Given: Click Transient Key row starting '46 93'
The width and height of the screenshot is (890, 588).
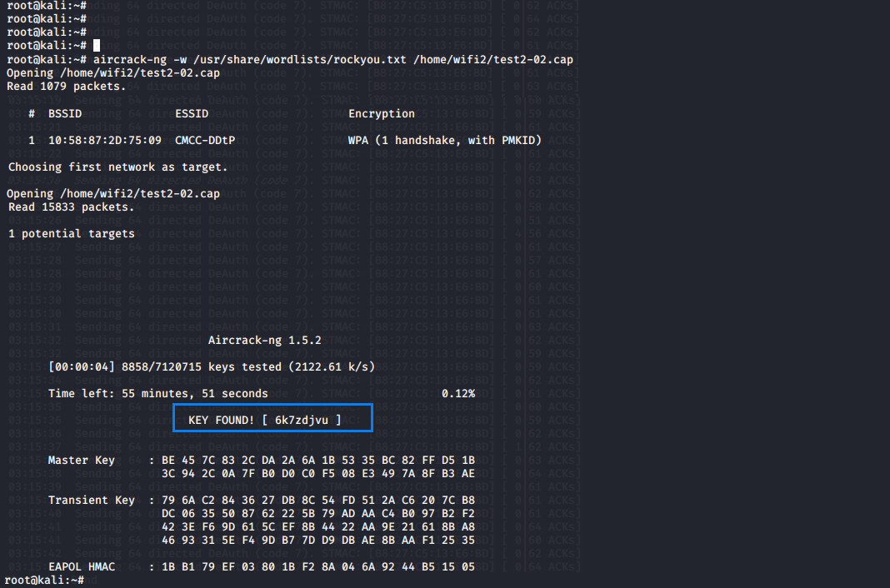Looking at the screenshot, I should click(x=317, y=541).
